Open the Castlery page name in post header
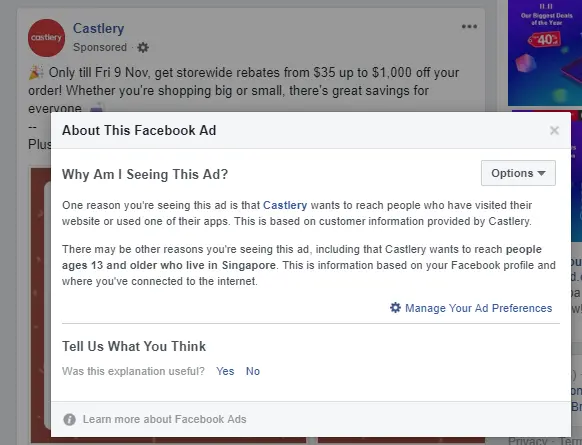The image size is (582, 445). point(98,28)
